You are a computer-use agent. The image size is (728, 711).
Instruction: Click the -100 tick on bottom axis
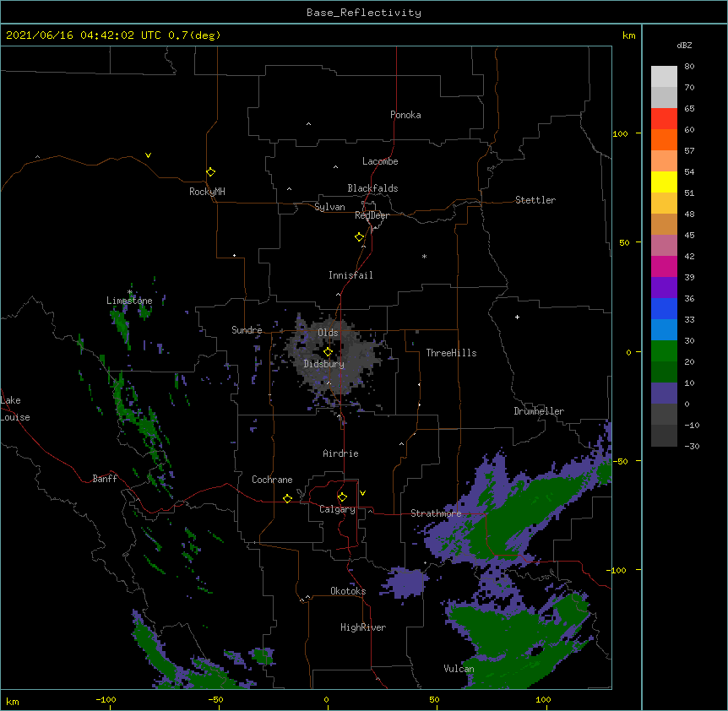106,700
